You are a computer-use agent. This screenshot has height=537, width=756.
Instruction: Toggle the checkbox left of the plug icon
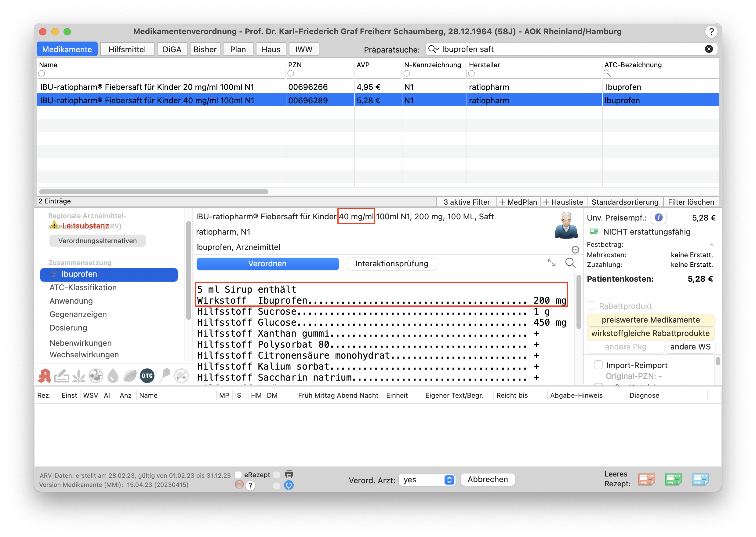[x=277, y=485]
